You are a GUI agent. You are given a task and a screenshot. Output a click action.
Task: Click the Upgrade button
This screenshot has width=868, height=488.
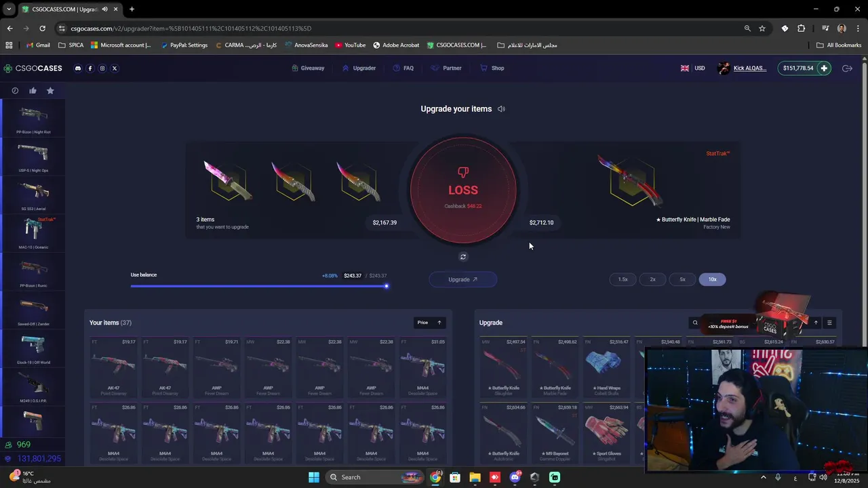pyautogui.click(x=463, y=279)
